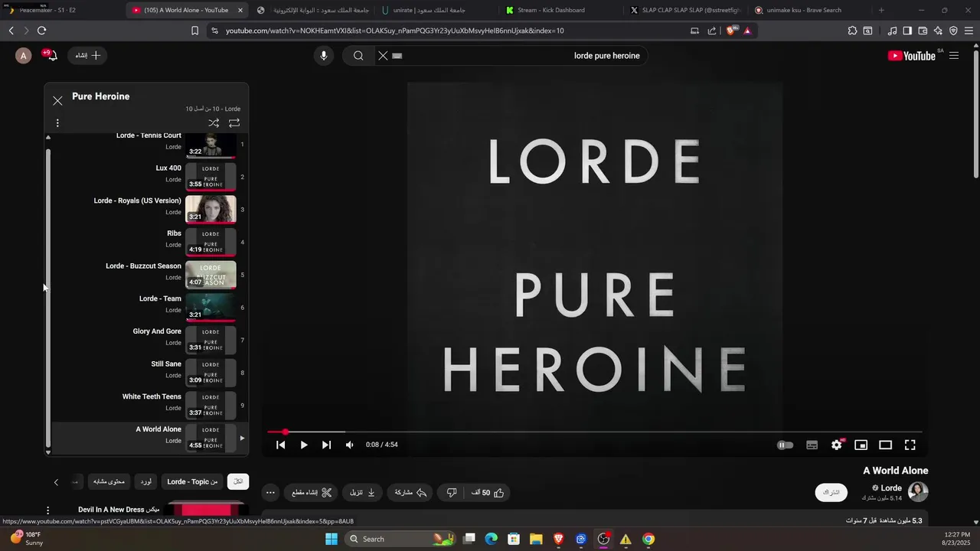Open video settings gear
This screenshot has height=551, width=980.
click(837, 445)
